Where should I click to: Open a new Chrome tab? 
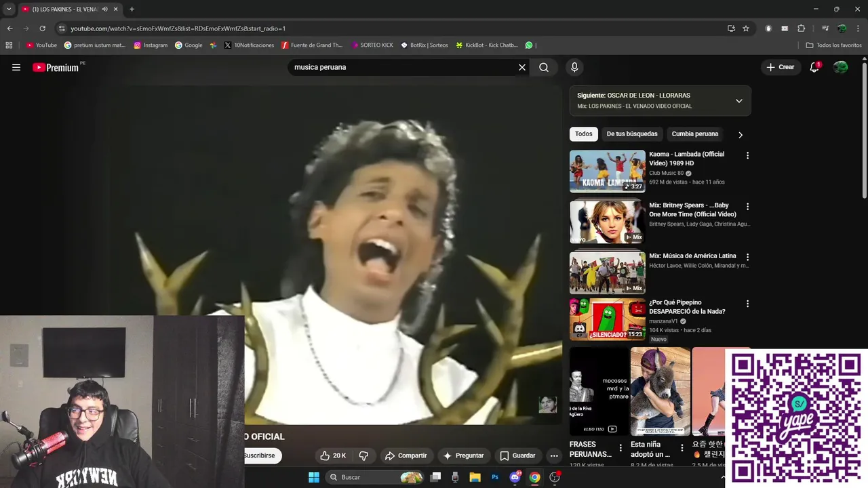tap(132, 9)
